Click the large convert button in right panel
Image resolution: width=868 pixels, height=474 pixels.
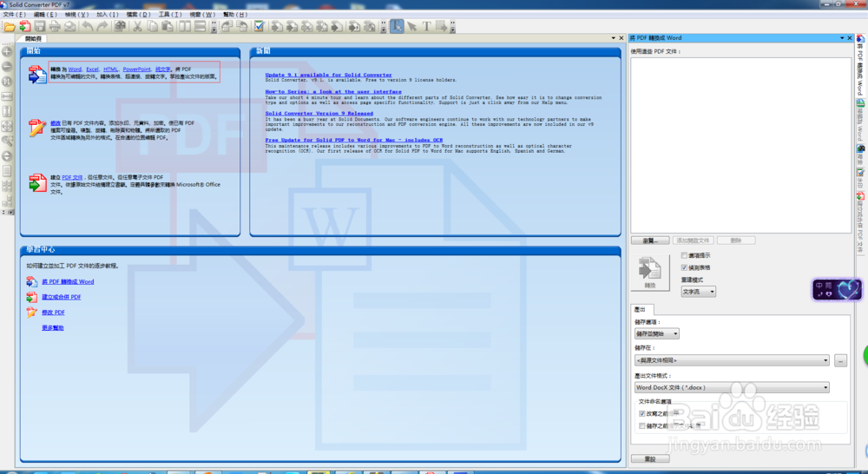coord(650,273)
